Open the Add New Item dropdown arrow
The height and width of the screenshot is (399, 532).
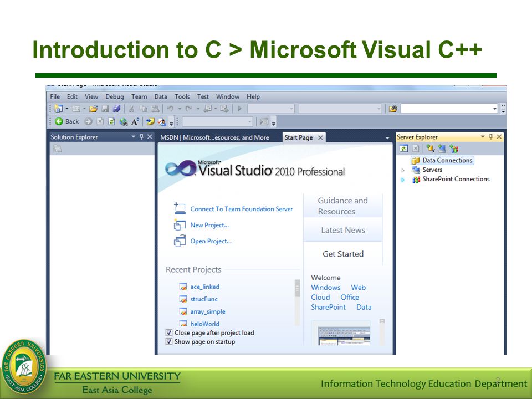pos(84,109)
